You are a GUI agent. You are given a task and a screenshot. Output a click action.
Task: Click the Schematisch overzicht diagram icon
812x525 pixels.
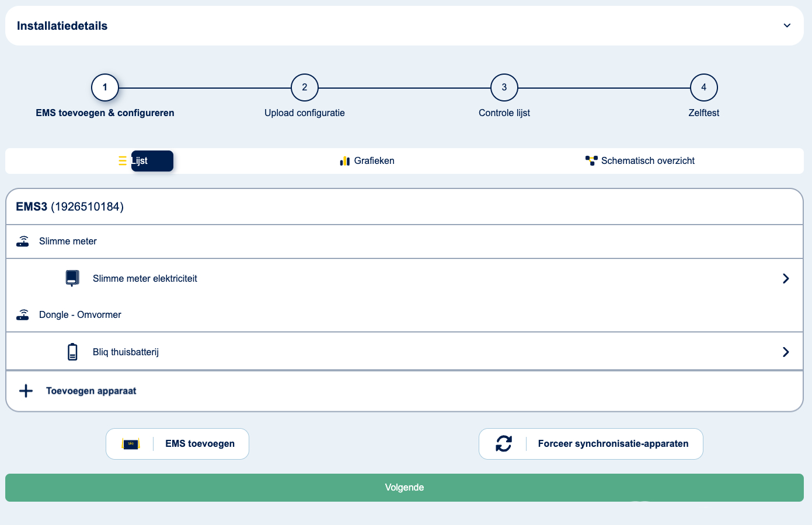[x=591, y=160]
